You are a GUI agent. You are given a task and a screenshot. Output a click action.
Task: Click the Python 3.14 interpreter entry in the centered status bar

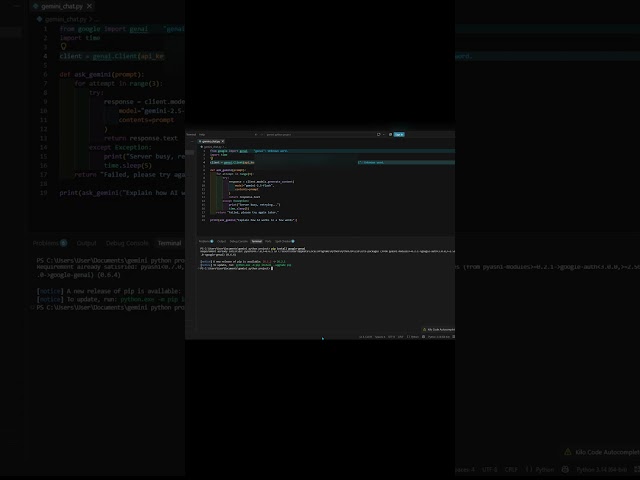coord(439,337)
